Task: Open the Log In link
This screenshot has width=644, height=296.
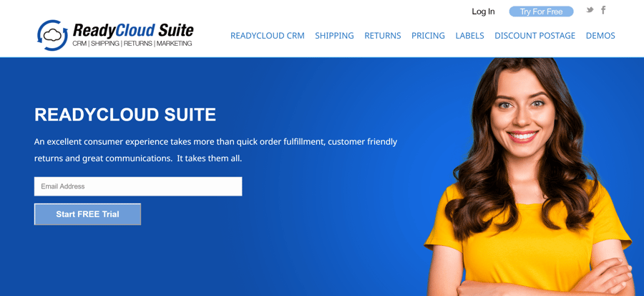Action: [x=483, y=11]
